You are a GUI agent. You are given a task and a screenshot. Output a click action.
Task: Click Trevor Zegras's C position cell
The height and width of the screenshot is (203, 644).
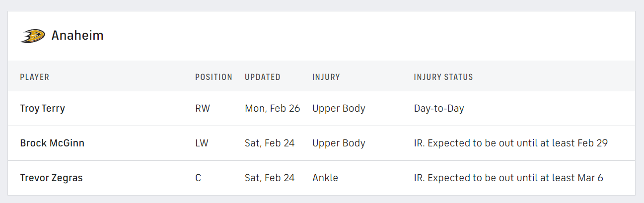tap(198, 178)
